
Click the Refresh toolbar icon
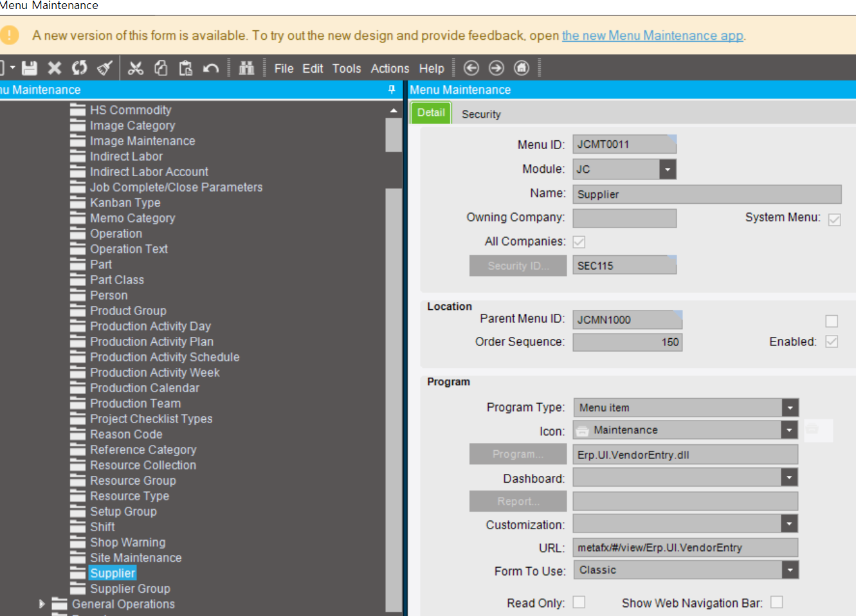pyautogui.click(x=78, y=68)
